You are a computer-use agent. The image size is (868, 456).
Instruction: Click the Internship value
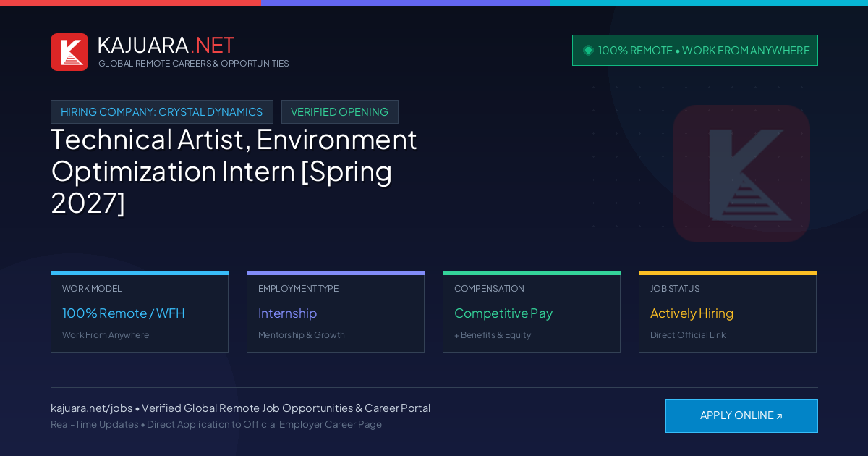[x=288, y=313]
